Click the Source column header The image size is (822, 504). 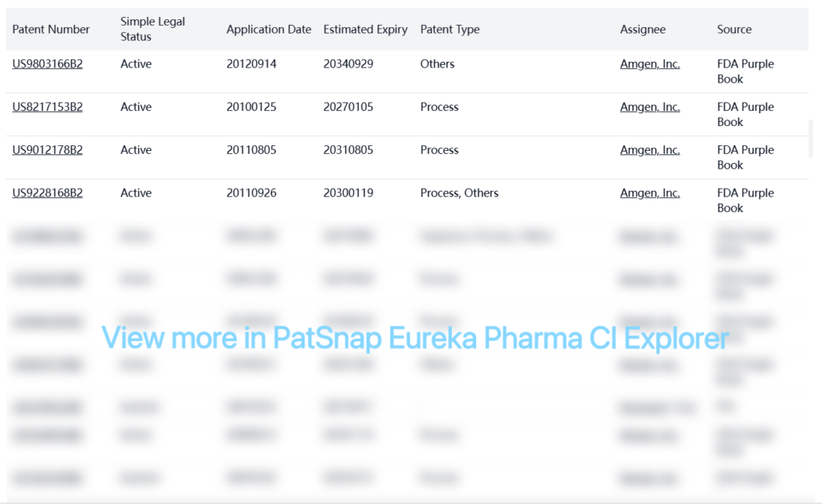(734, 30)
